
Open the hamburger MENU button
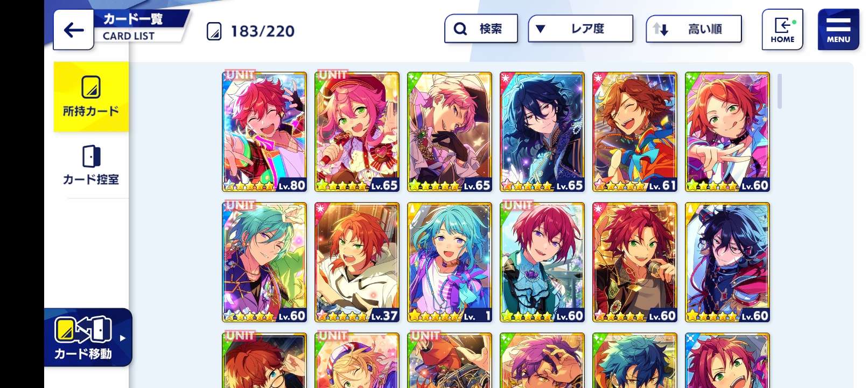(x=838, y=30)
